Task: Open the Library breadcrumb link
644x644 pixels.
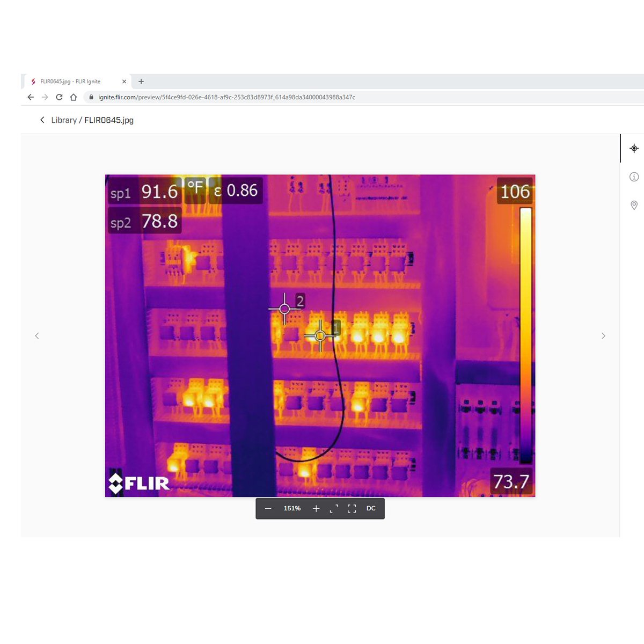Action: coord(64,120)
